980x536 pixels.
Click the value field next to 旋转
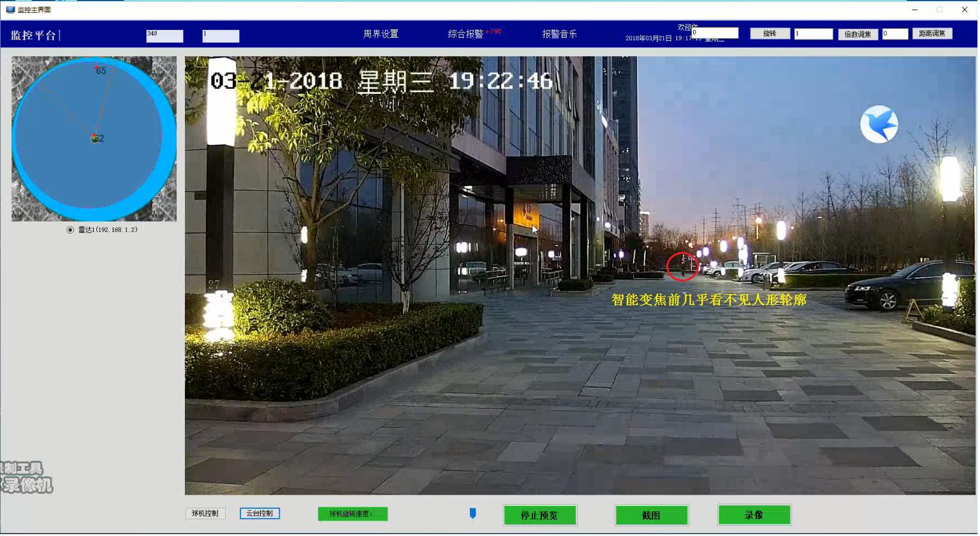coord(814,33)
